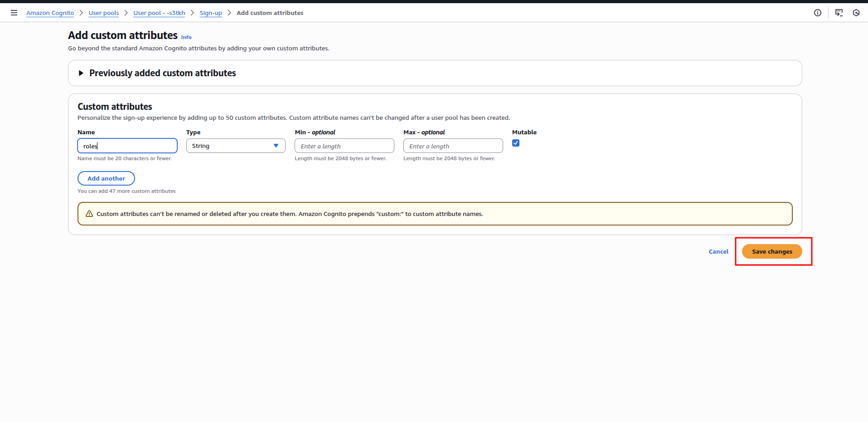
Task: Click the Max length input field
Action: tap(453, 146)
